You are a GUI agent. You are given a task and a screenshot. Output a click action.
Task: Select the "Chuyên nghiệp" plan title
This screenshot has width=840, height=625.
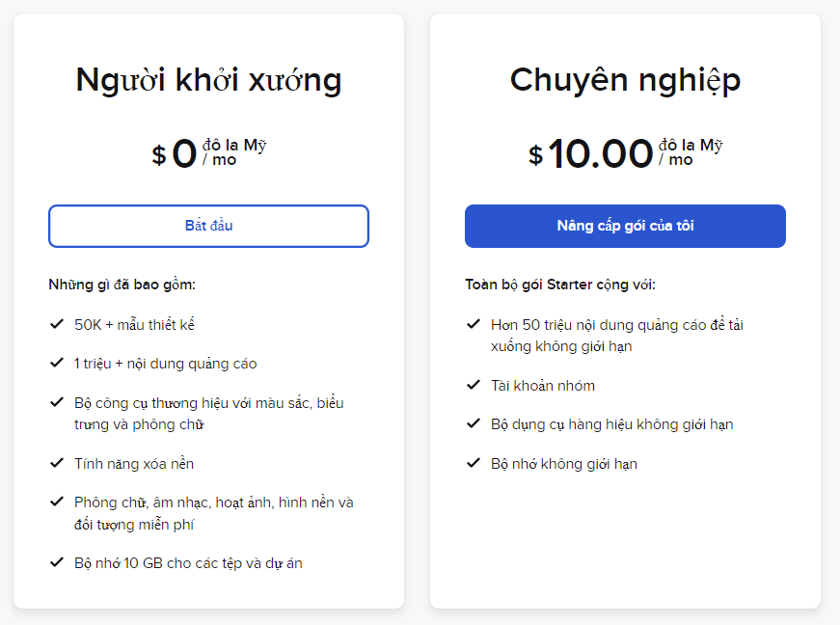click(626, 80)
